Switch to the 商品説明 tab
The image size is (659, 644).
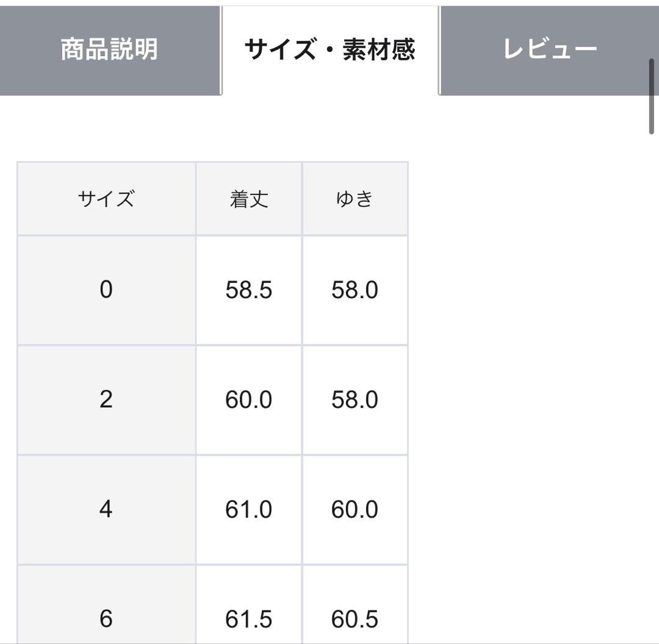[110, 50]
